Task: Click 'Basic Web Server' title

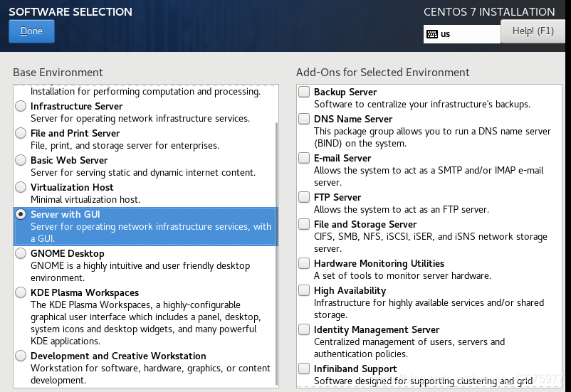Action: tap(69, 160)
